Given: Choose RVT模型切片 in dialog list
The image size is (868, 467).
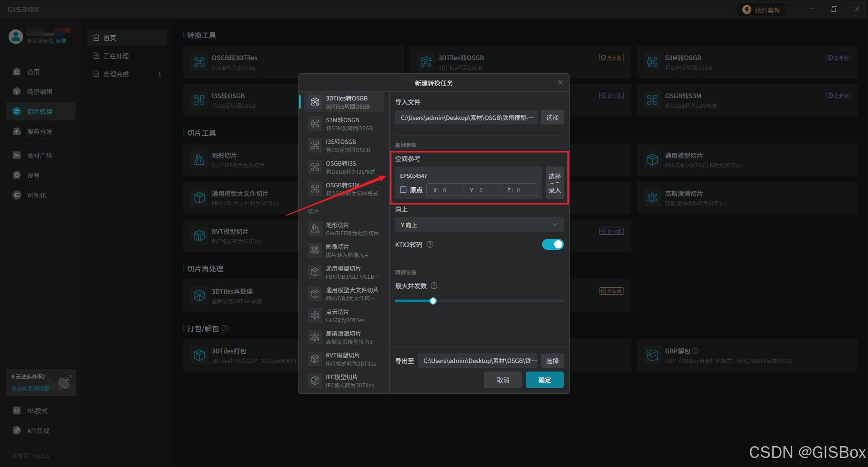Looking at the screenshot, I should (x=344, y=359).
